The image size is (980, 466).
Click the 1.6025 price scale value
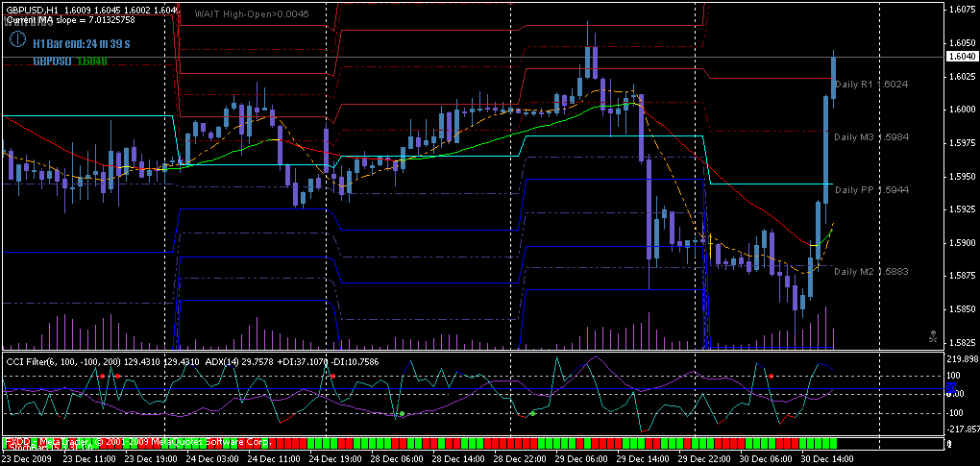[x=963, y=76]
